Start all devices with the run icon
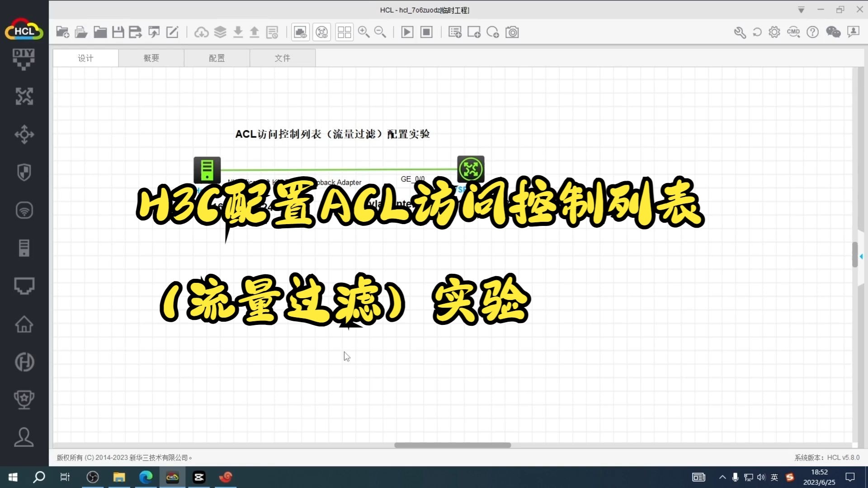Viewport: 868px width, 488px height. coord(407,32)
